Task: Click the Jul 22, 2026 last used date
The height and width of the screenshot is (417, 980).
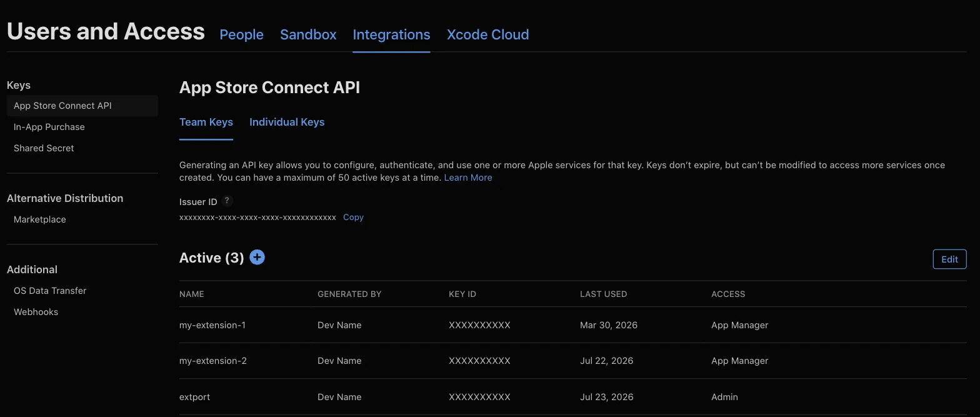Action: (606, 361)
